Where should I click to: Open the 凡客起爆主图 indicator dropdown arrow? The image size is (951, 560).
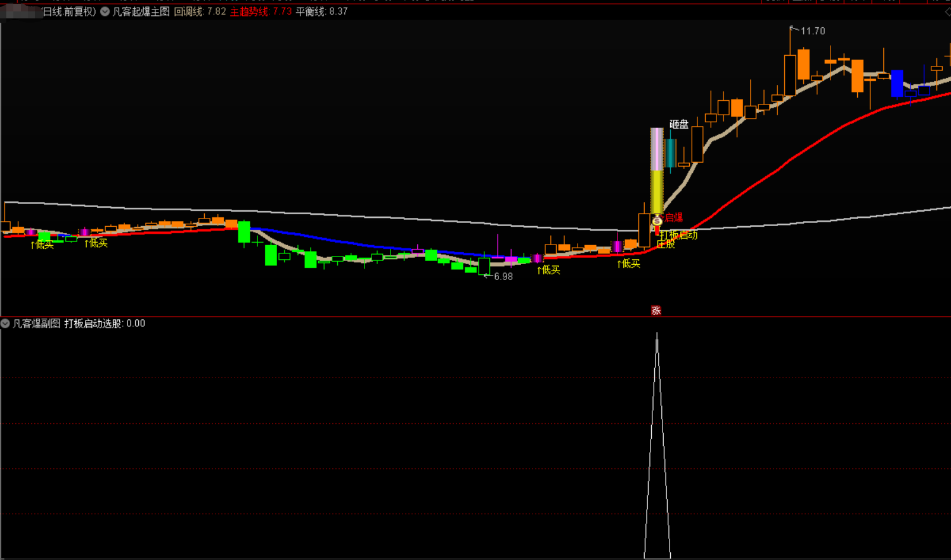(105, 11)
